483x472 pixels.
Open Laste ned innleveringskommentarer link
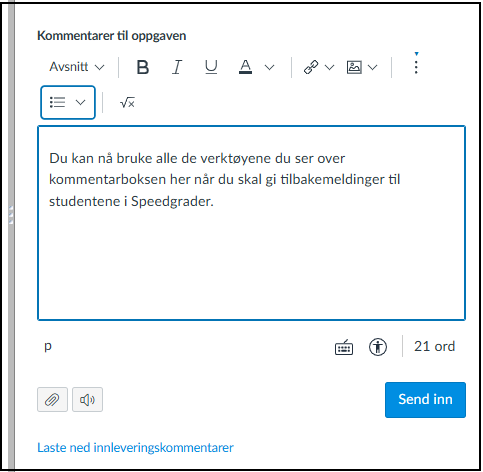tap(135, 448)
